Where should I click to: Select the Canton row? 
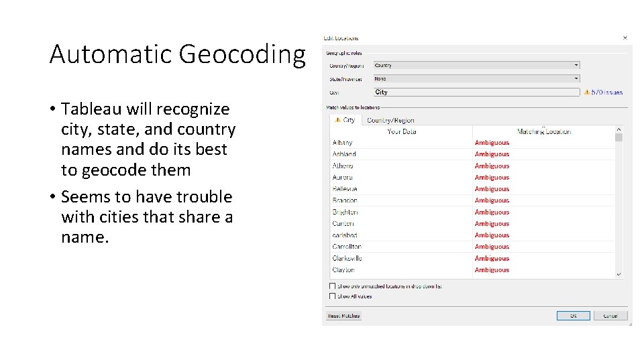coord(472,224)
